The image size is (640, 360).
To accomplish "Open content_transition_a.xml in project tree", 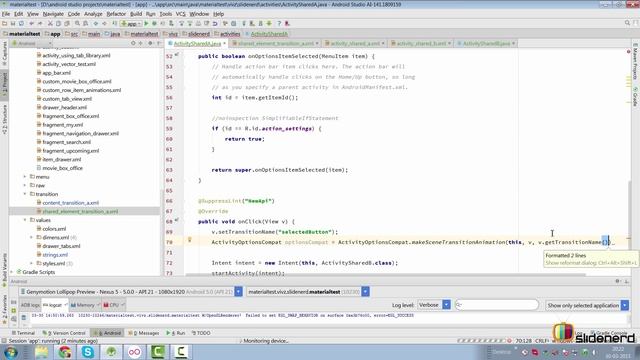I will tap(70, 203).
